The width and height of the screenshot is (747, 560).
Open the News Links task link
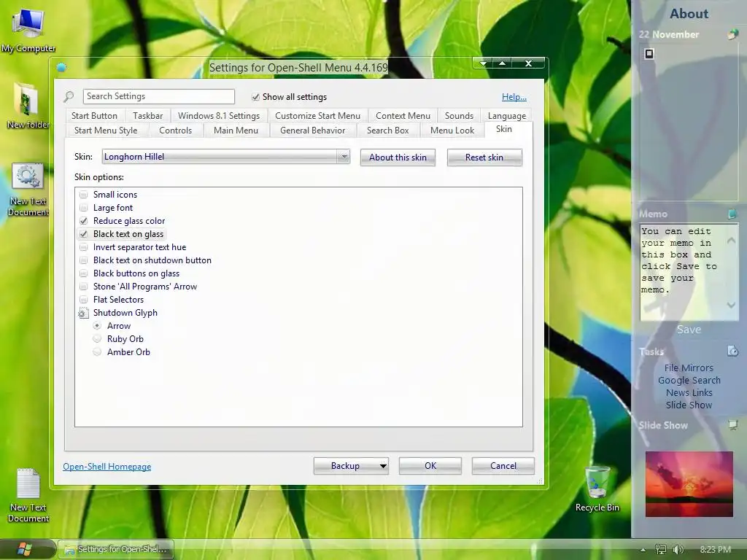[689, 392]
